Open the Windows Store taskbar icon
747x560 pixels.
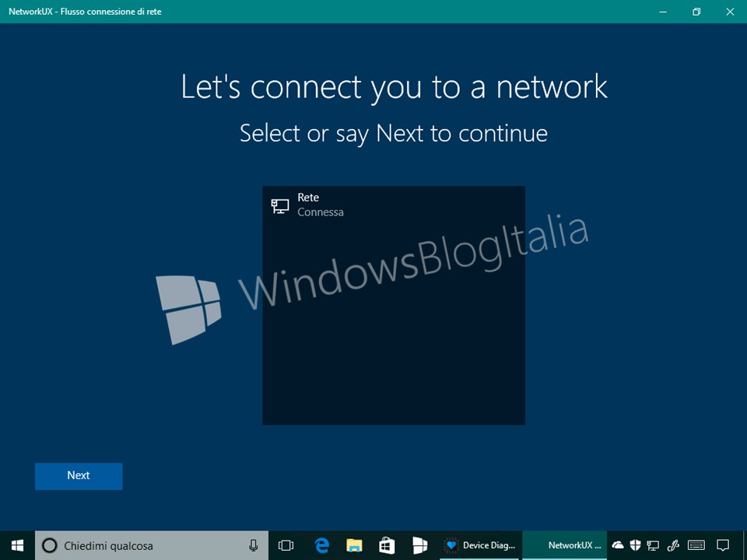pyautogui.click(x=387, y=545)
